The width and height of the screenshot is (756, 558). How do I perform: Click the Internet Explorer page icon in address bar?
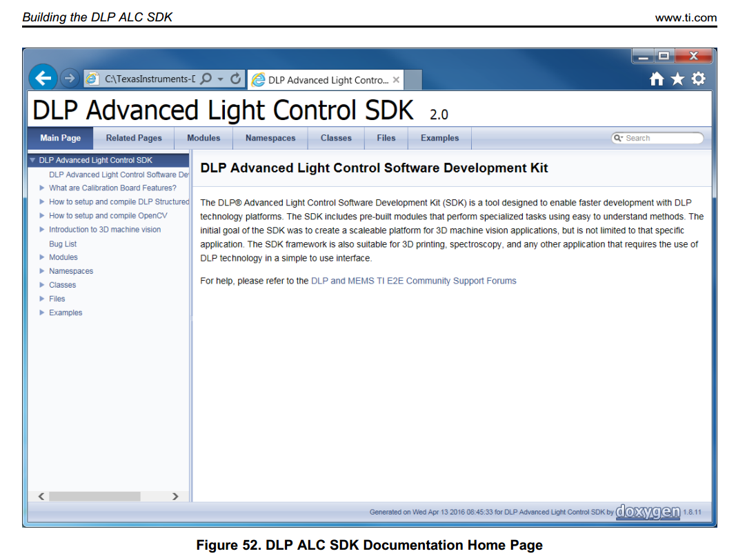[92, 79]
